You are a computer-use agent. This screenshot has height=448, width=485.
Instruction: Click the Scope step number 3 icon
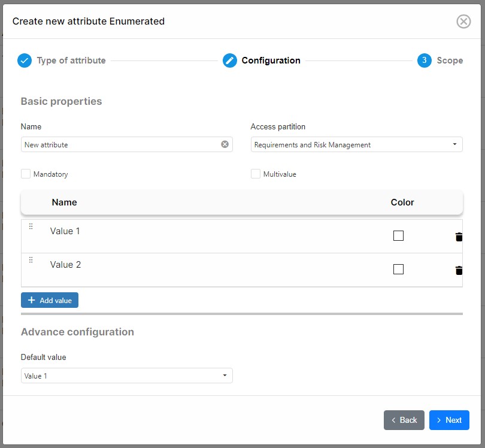tap(425, 60)
